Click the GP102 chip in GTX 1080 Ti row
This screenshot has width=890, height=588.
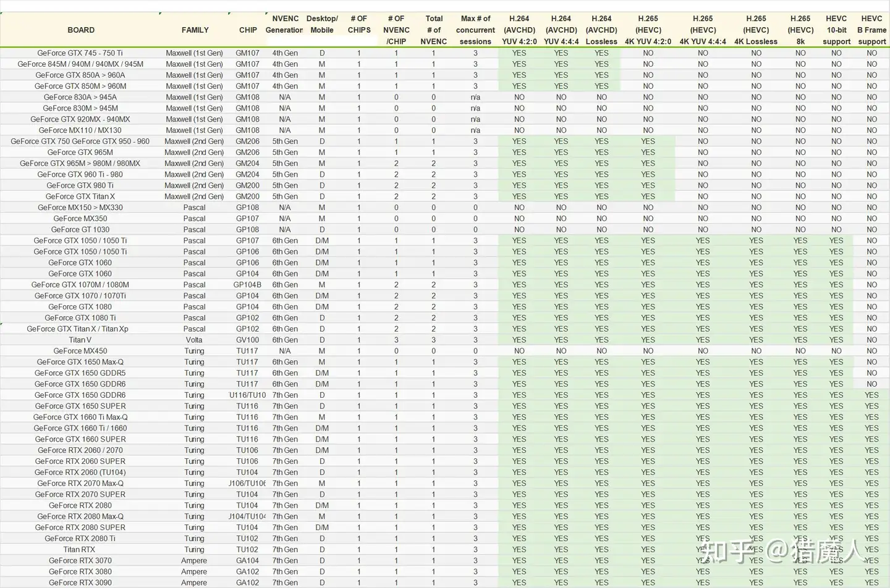(247, 319)
